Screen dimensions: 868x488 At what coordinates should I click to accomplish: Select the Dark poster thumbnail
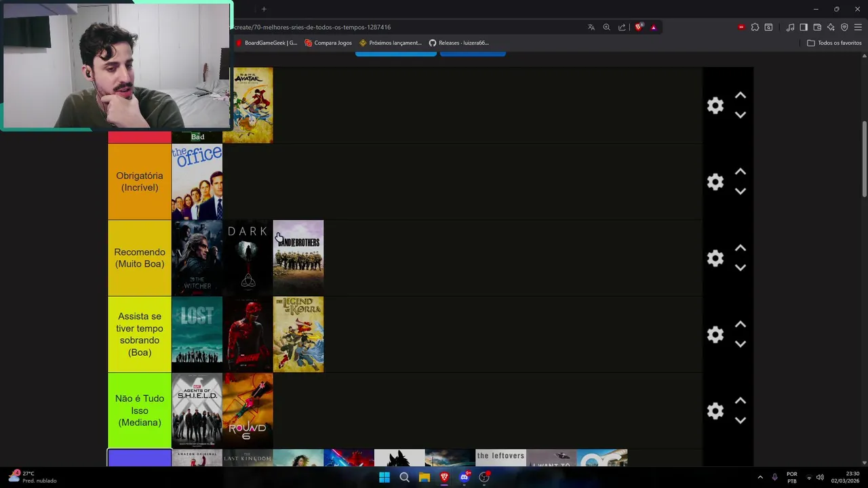pyautogui.click(x=248, y=258)
